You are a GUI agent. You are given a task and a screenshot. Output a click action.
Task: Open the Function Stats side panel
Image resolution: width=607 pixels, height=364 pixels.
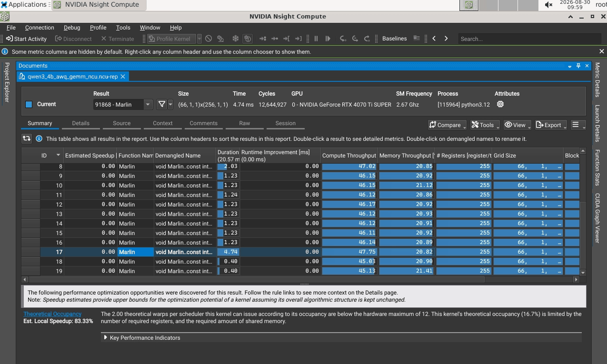[x=597, y=167]
